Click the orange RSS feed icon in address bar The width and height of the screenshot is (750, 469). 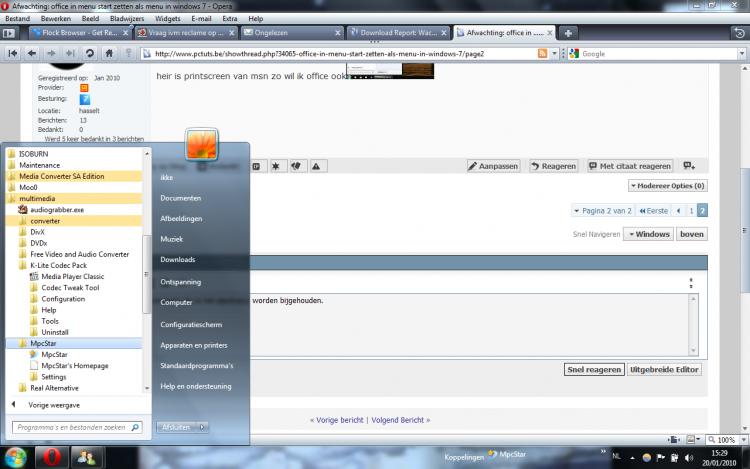(542, 54)
